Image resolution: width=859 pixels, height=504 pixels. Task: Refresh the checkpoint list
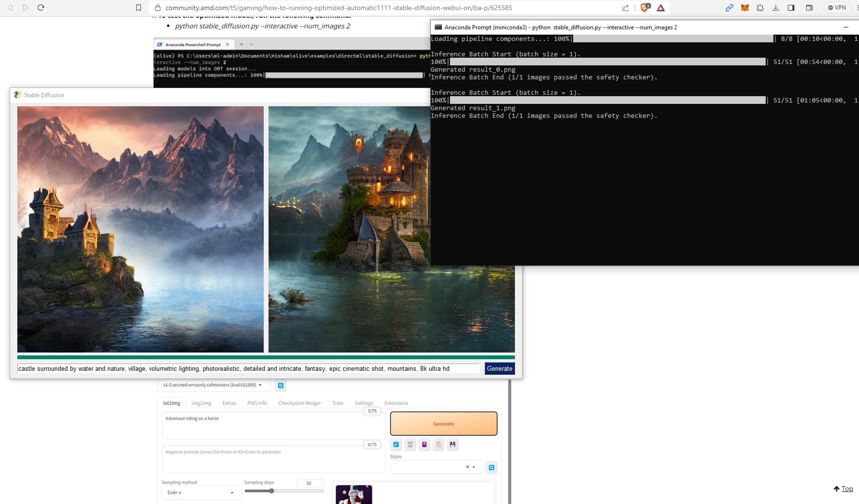[x=281, y=385]
